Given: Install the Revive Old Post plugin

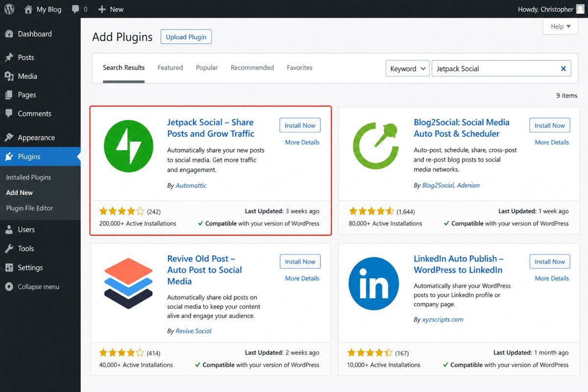Looking at the screenshot, I should (x=300, y=262).
